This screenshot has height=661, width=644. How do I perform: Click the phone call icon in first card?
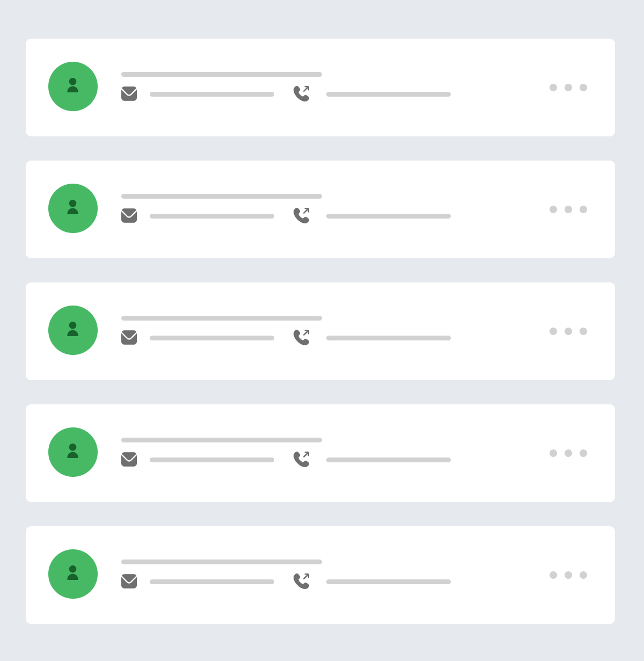point(301,93)
